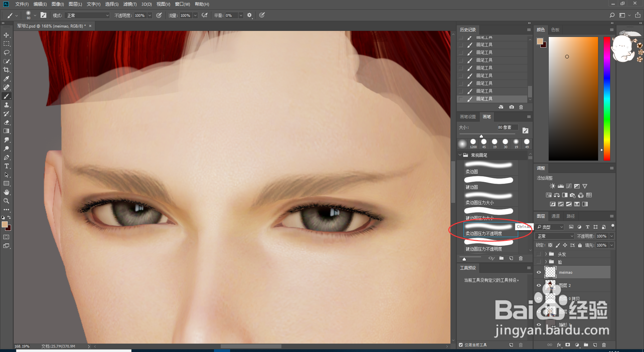This screenshot has height=352, width=644.
Task: Select the Eyedropper tool
Action: (6, 79)
